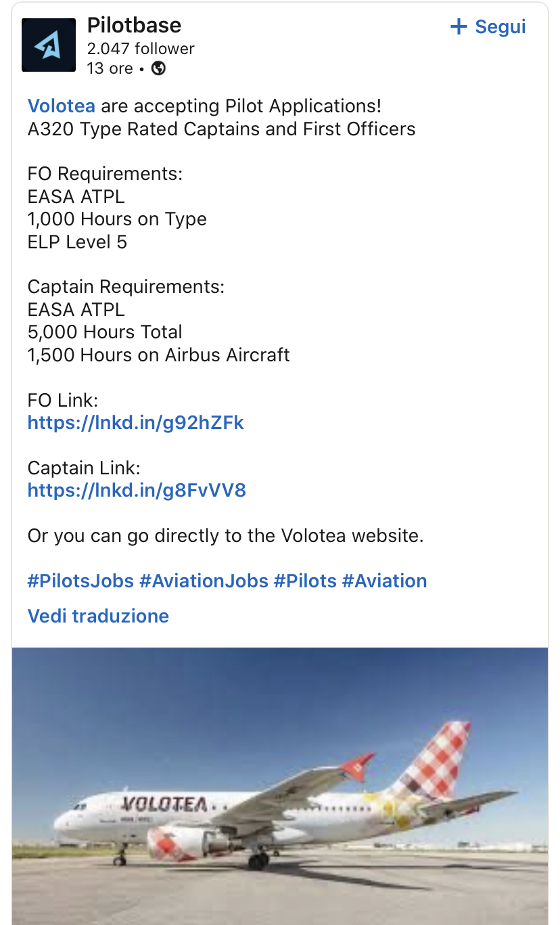Select the #PilotsJobs hashtag
Screen dimensions: 560x925
pyautogui.click(x=80, y=581)
